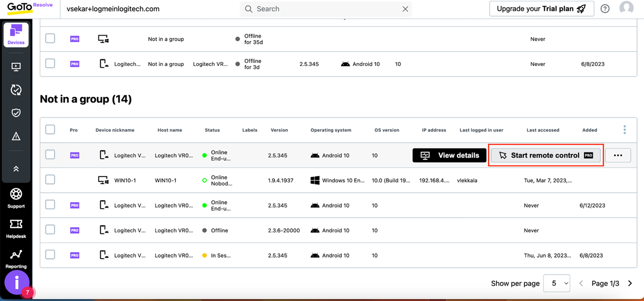Click the View details button
The height and width of the screenshot is (301, 644).
click(x=449, y=155)
